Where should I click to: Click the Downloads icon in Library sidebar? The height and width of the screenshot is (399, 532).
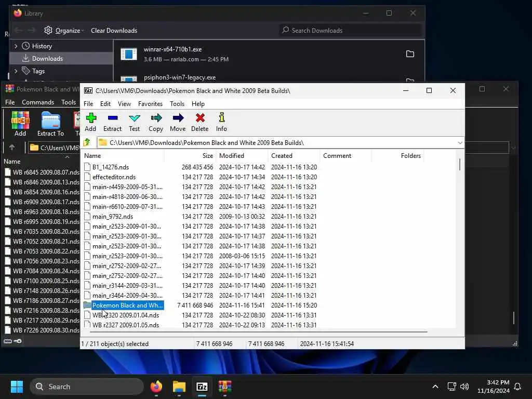(x=25, y=58)
